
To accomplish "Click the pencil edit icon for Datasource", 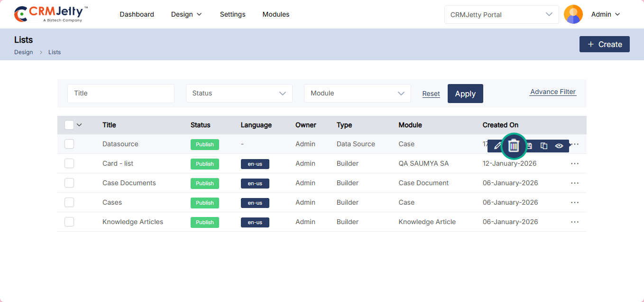I will tap(497, 146).
